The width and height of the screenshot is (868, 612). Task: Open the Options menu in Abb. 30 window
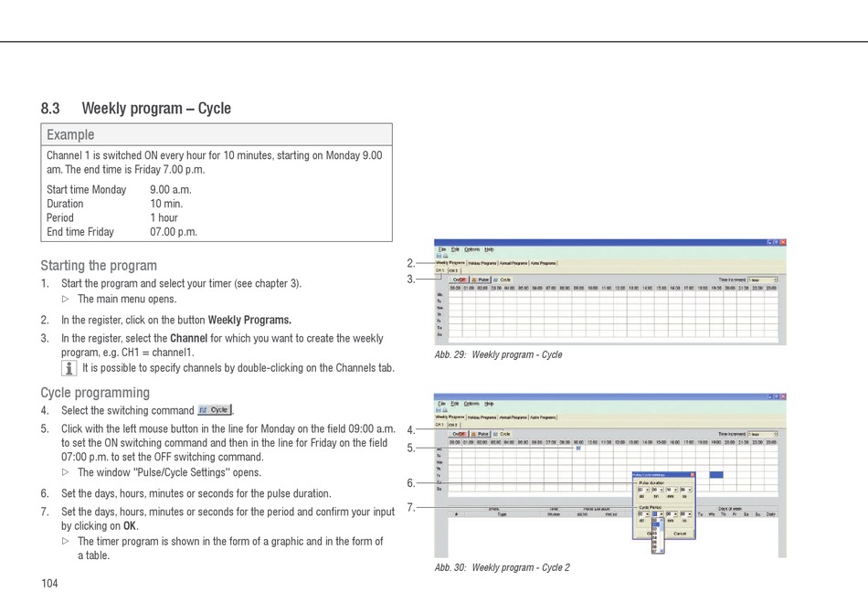coord(471,404)
